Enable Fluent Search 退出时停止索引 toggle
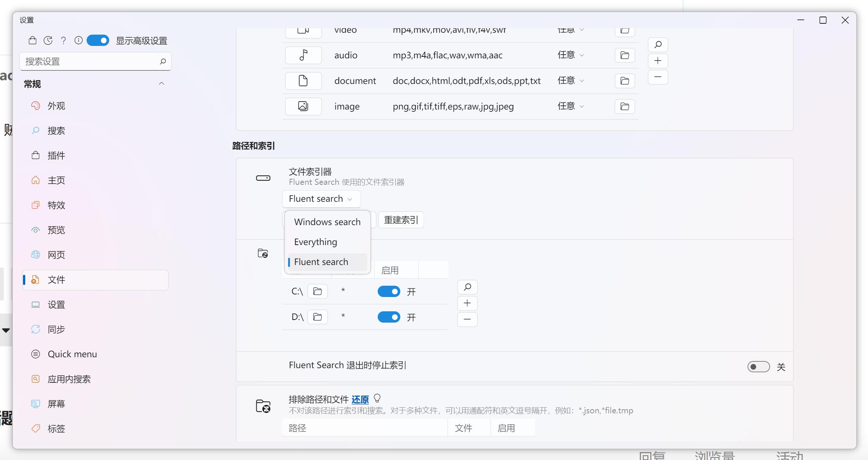The image size is (868, 460). (758, 367)
